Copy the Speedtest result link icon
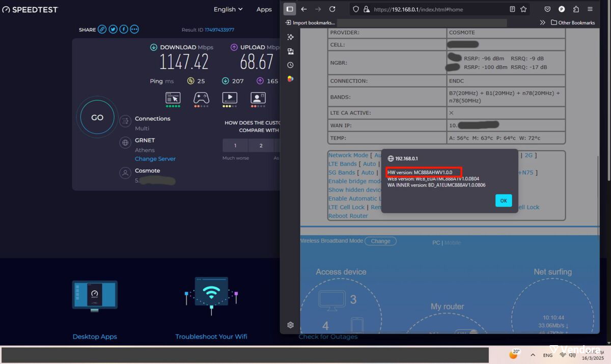Viewport: 611px width, 364px height. (102, 30)
